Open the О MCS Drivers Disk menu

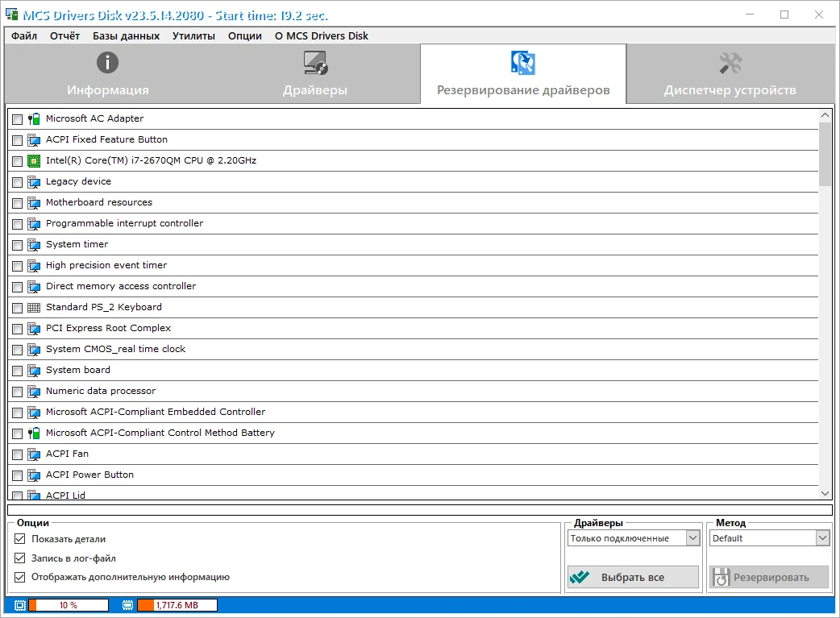(x=322, y=36)
